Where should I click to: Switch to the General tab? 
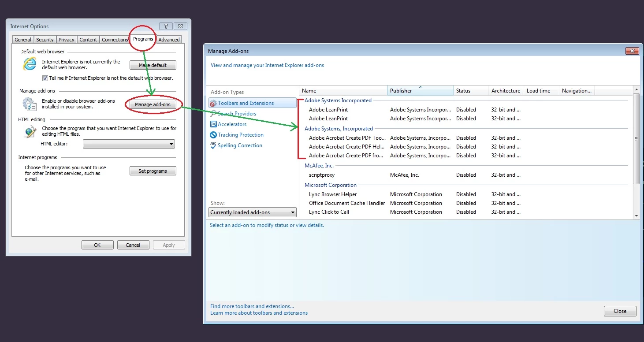23,40
